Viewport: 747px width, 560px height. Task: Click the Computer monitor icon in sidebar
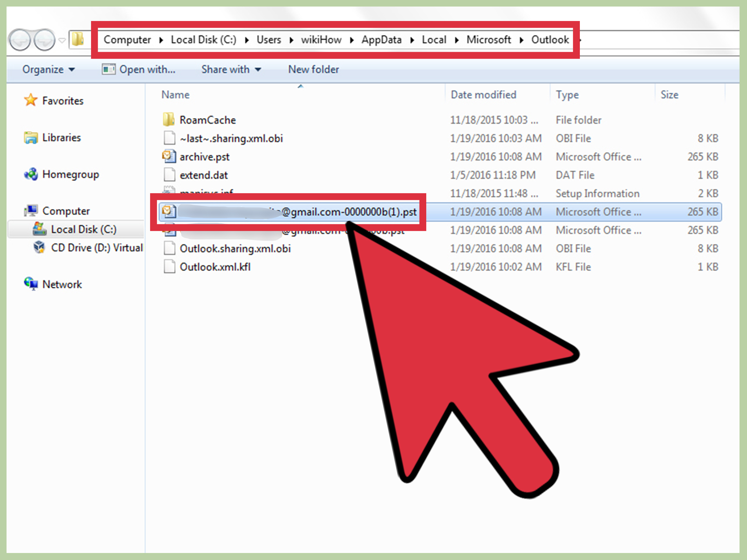[31, 211]
